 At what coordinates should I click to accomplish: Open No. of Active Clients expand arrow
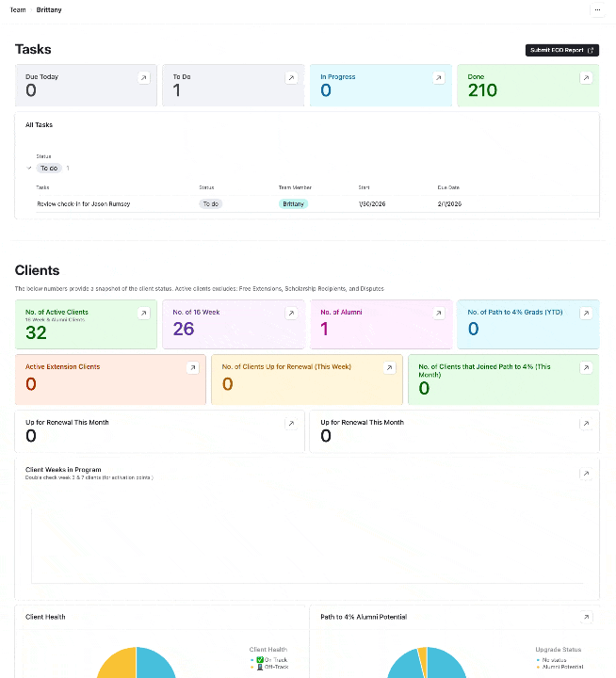coord(143,313)
